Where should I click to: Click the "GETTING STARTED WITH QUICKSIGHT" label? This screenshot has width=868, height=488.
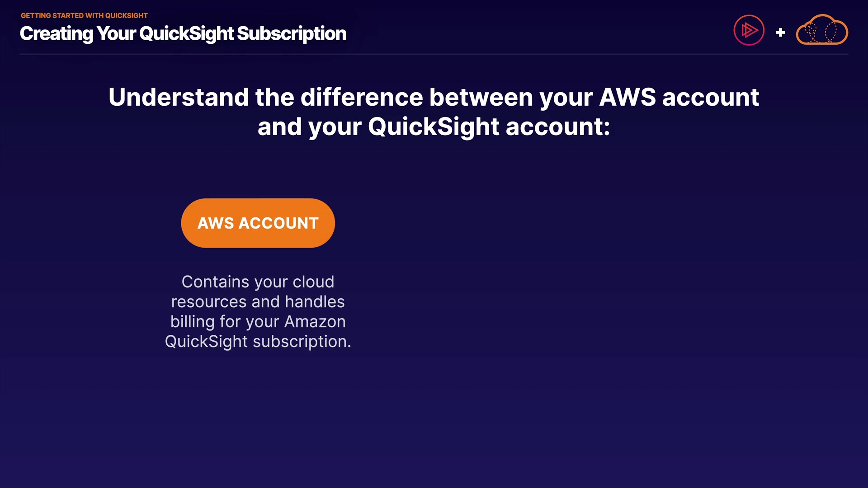point(84,15)
